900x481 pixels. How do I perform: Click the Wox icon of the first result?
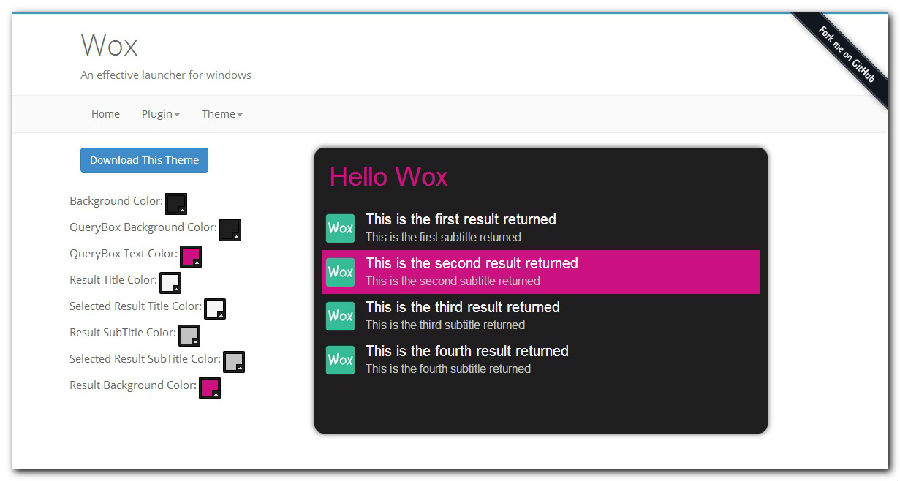point(340,228)
